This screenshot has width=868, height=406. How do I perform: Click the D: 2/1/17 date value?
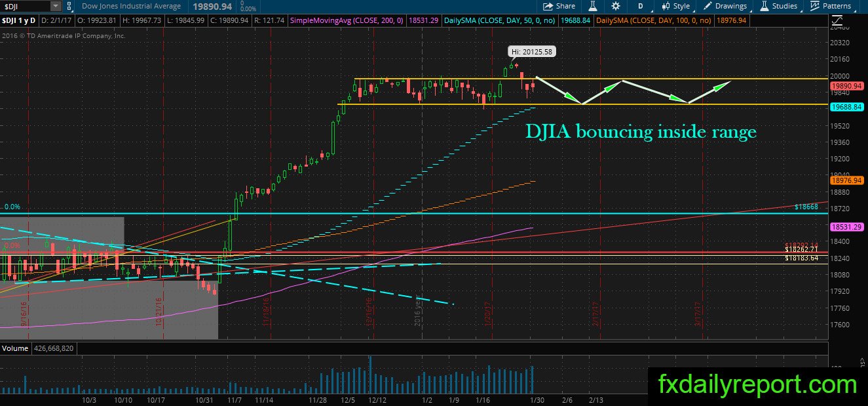point(57,20)
